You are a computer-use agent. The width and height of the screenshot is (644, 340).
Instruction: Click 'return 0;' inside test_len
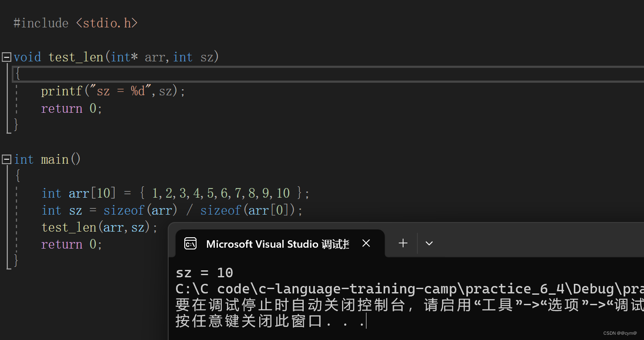tap(72, 108)
